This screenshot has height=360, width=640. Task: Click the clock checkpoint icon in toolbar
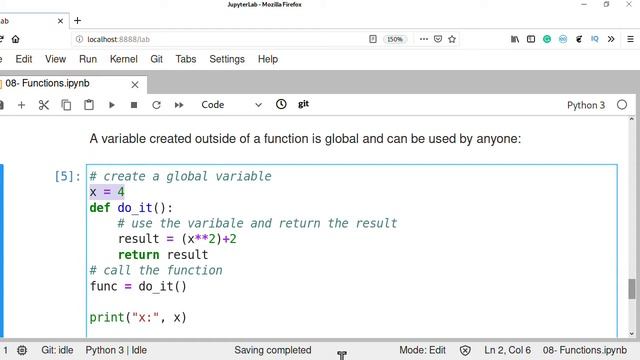coord(281,104)
